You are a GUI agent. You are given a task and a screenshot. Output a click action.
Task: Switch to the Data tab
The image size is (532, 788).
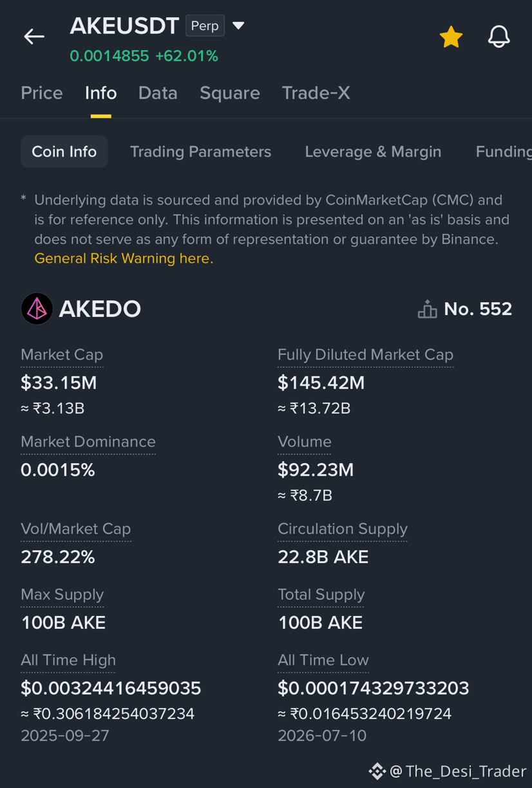[158, 93]
